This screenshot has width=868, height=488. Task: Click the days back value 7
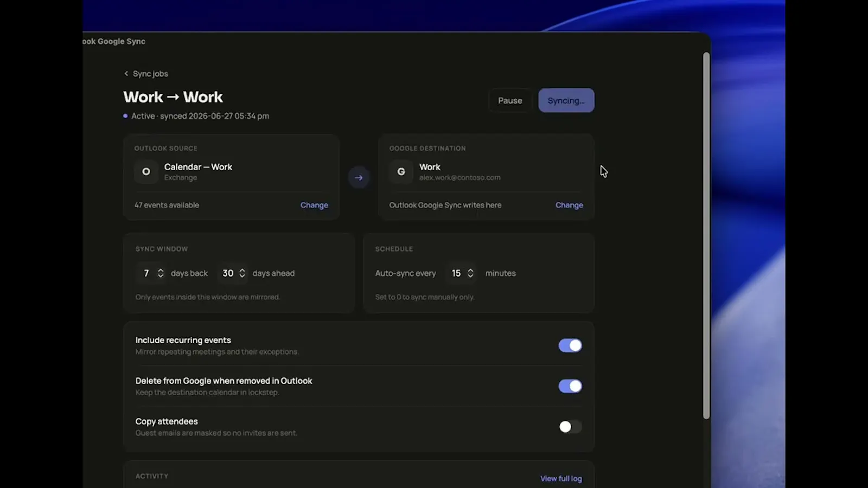(146, 273)
